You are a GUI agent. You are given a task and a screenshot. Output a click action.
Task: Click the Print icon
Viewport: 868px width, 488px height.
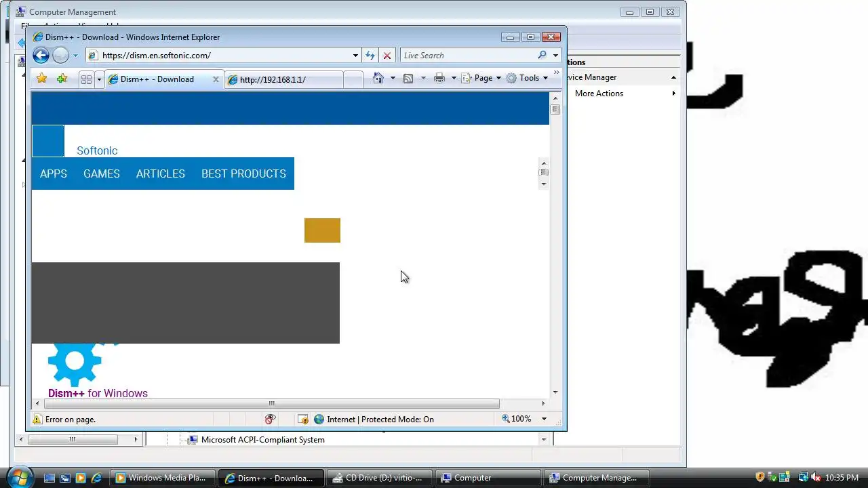[x=439, y=78]
